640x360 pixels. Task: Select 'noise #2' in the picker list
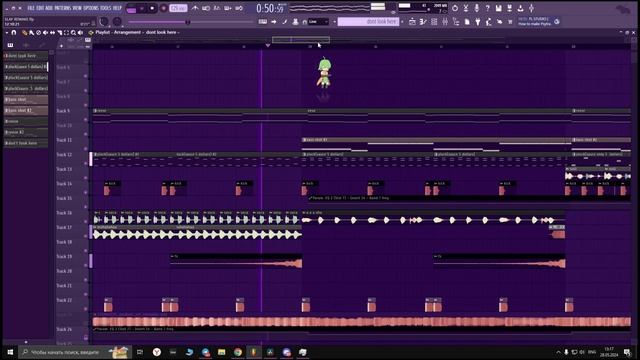pos(26,132)
